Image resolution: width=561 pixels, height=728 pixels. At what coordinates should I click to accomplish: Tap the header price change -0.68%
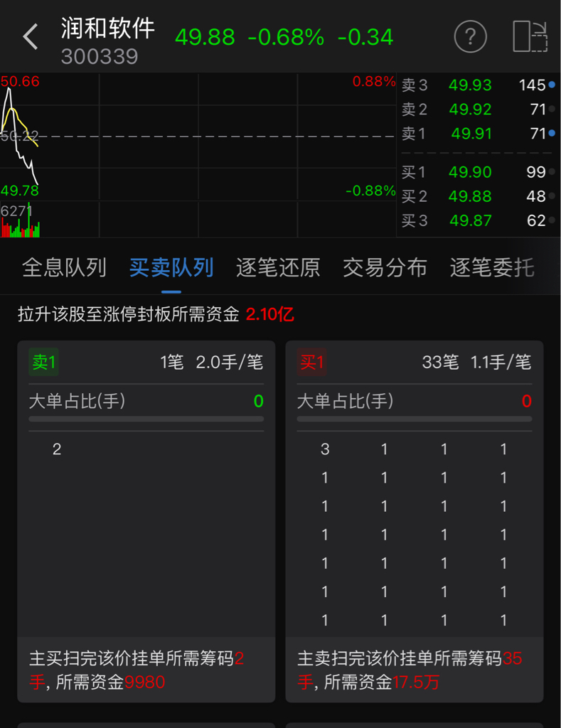[286, 37]
